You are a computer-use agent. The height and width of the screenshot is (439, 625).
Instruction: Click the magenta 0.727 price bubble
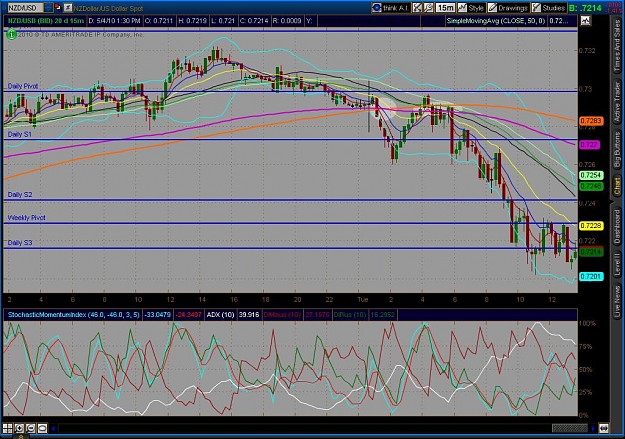coord(589,144)
